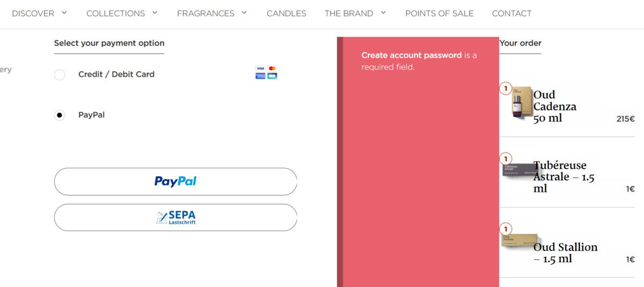The height and width of the screenshot is (287, 644).
Task: Click the Oud Stallion sample thumbnail
Action: click(x=520, y=240)
